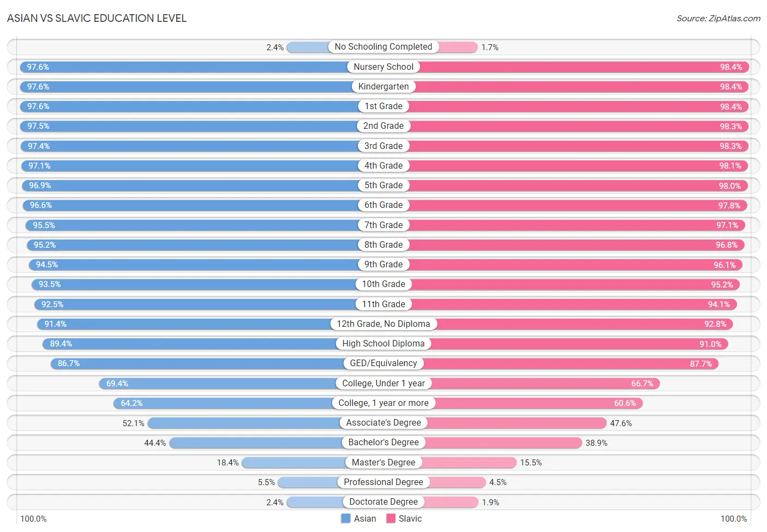
Task: Toggle the Slavic series legend label
Action: pos(410,518)
